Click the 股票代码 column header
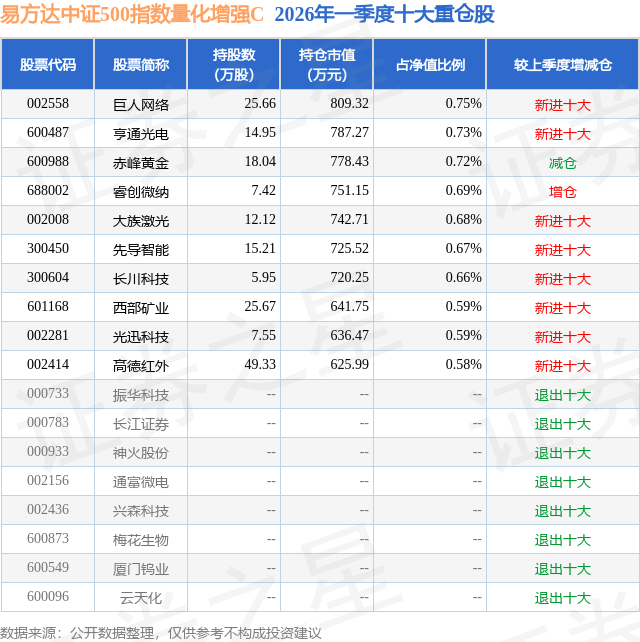 48,64
